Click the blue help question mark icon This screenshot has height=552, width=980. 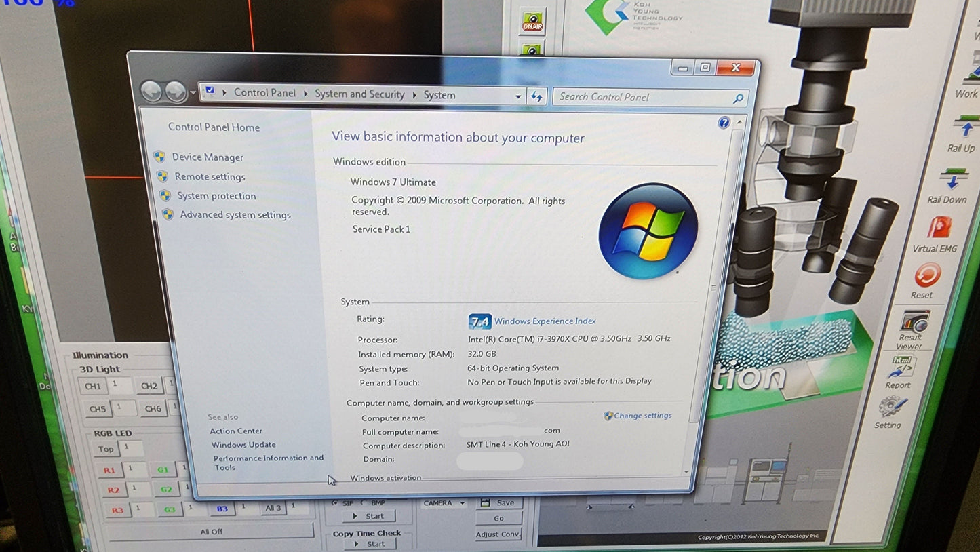[x=724, y=123]
